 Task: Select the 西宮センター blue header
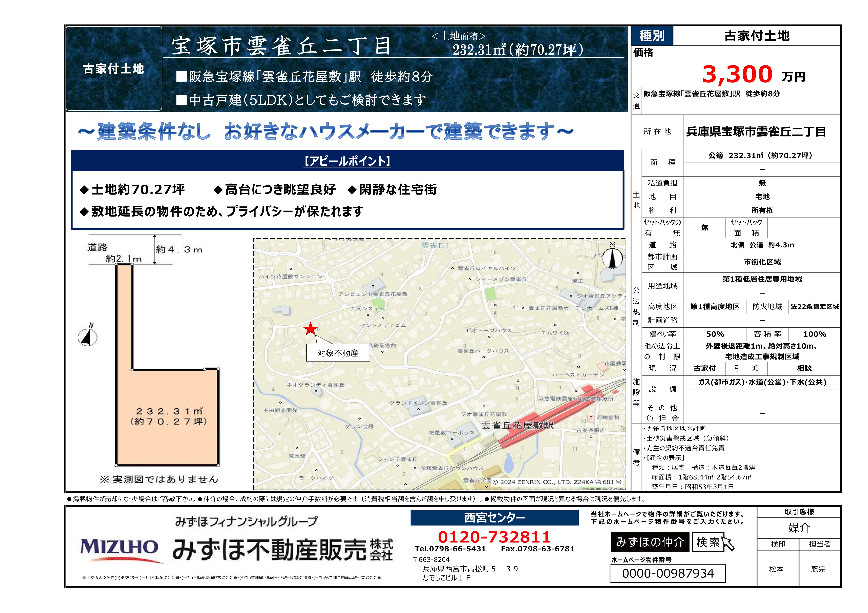494,518
